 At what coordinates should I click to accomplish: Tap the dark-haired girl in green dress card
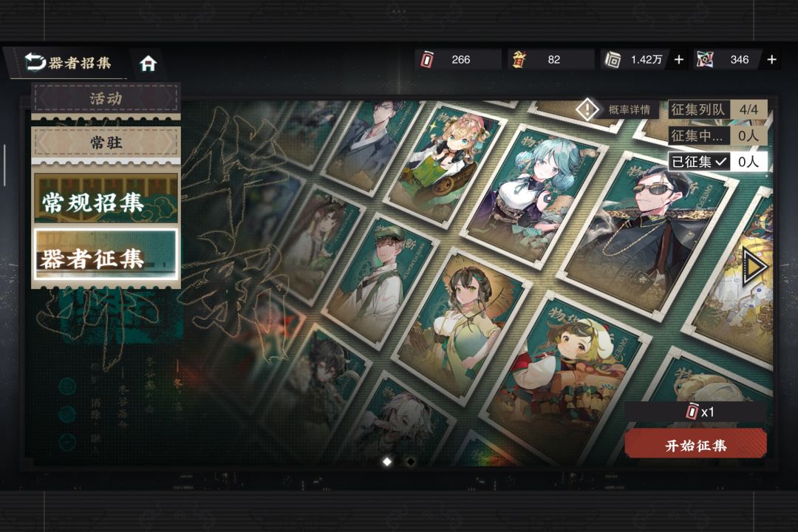463,326
